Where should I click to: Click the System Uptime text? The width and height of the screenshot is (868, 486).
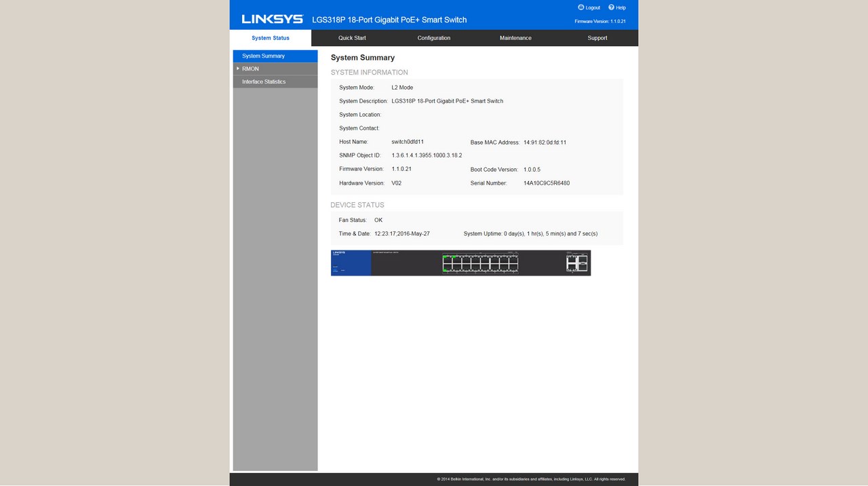point(531,234)
